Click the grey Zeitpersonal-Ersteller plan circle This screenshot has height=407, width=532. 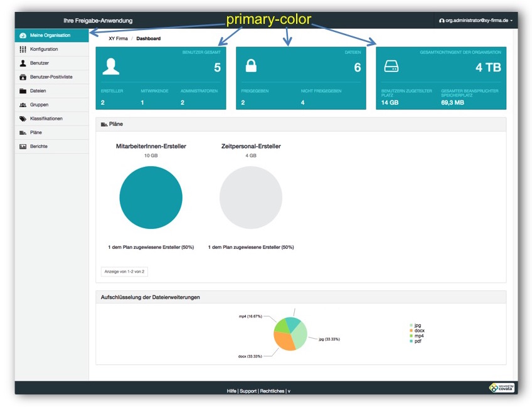coord(251,198)
